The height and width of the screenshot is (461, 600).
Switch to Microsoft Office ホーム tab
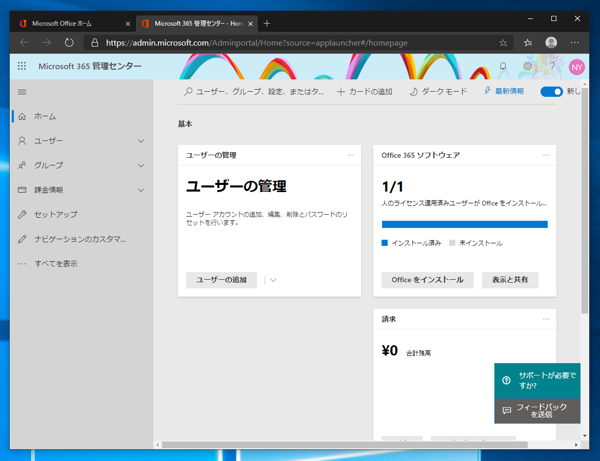[73, 24]
